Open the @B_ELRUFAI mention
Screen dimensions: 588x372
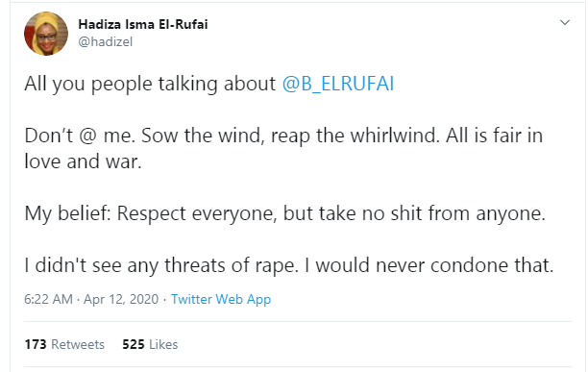coord(338,84)
